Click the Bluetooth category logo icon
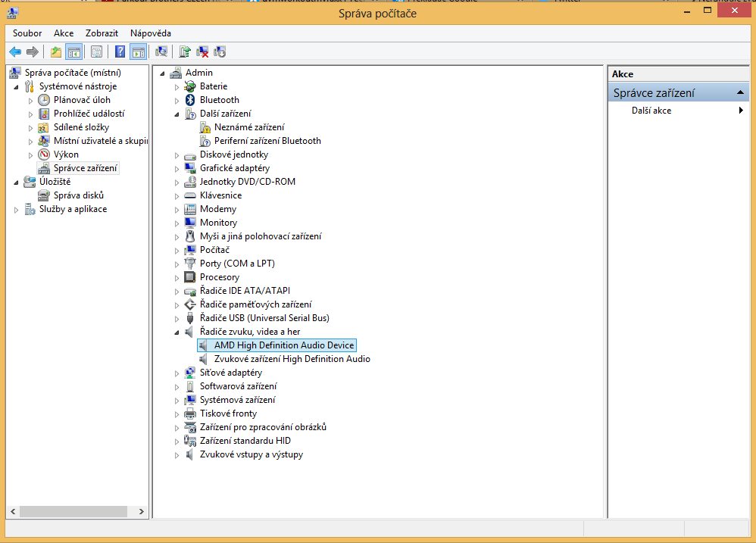Image resolution: width=756 pixels, height=543 pixels. (x=190, y=100)
